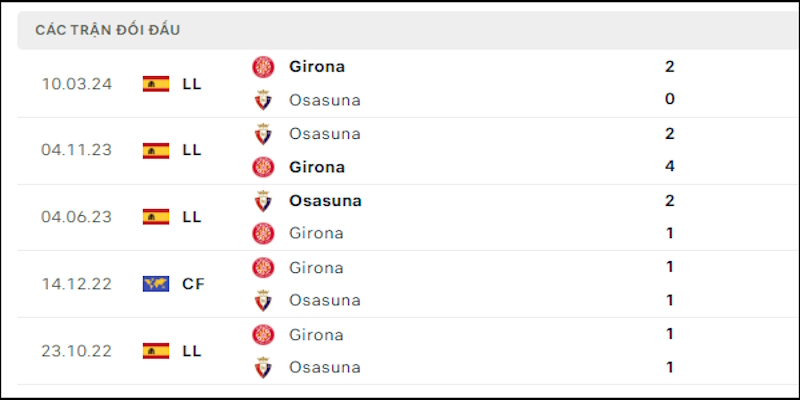Image resolution: width=800 pixels, height=400 pixels.
Task: Select the CF competition label
Action: [193, 284]
